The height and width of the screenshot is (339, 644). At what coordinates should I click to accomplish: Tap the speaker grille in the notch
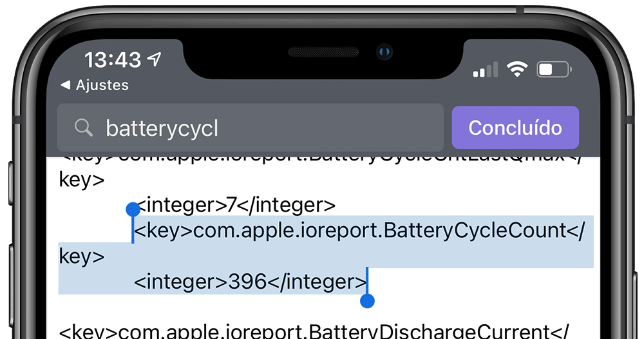323,52
